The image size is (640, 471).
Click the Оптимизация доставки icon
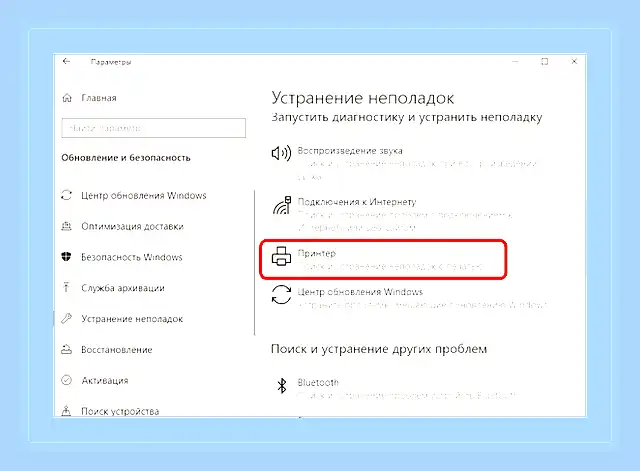(x=67, y=226)
